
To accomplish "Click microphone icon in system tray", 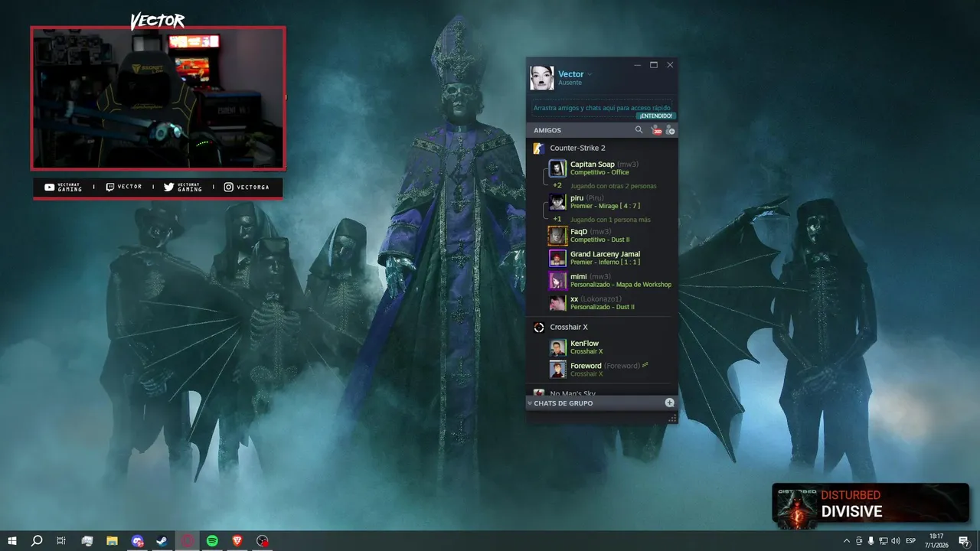I will [871, 541].
